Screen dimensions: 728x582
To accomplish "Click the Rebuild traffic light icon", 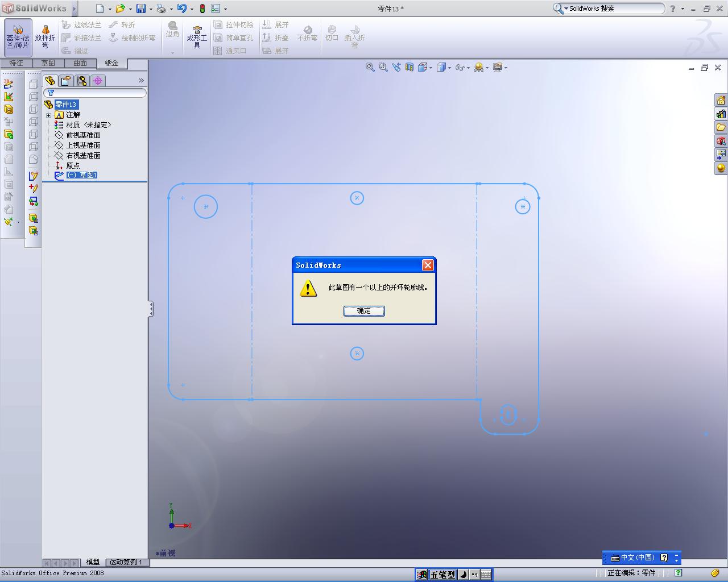I will click(x=202, y=9).
